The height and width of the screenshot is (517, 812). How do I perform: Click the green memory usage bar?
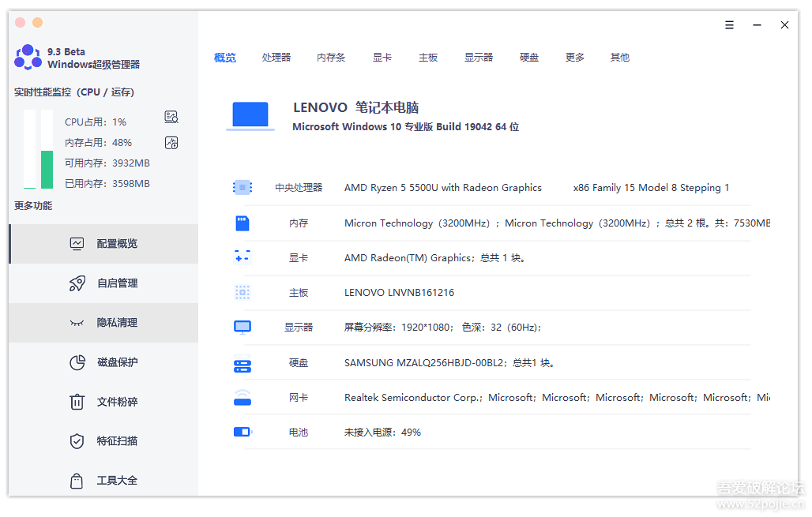point(47,170)
